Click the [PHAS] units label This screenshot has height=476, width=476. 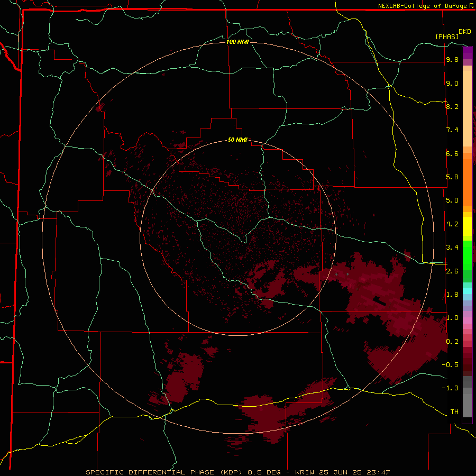447,36
